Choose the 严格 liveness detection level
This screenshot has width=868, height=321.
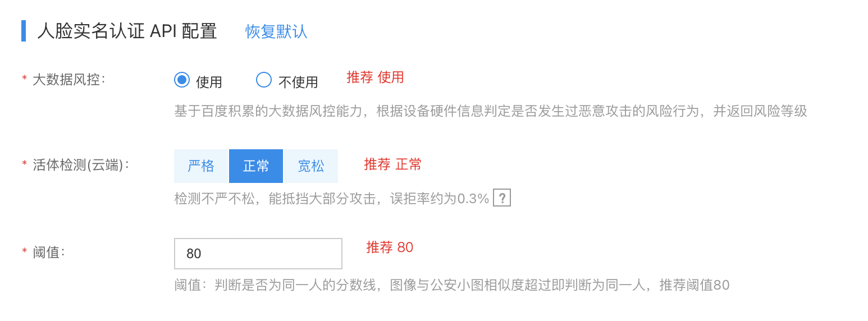(x=201, y=166)
